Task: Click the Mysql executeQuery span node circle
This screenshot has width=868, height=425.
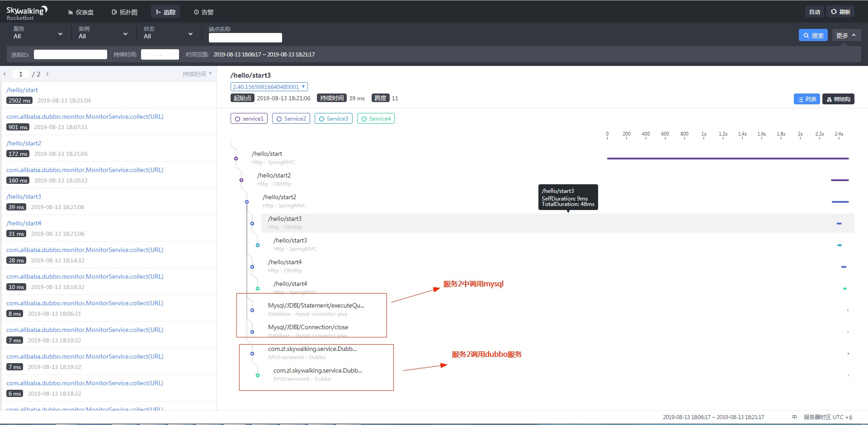Action: 252,310
